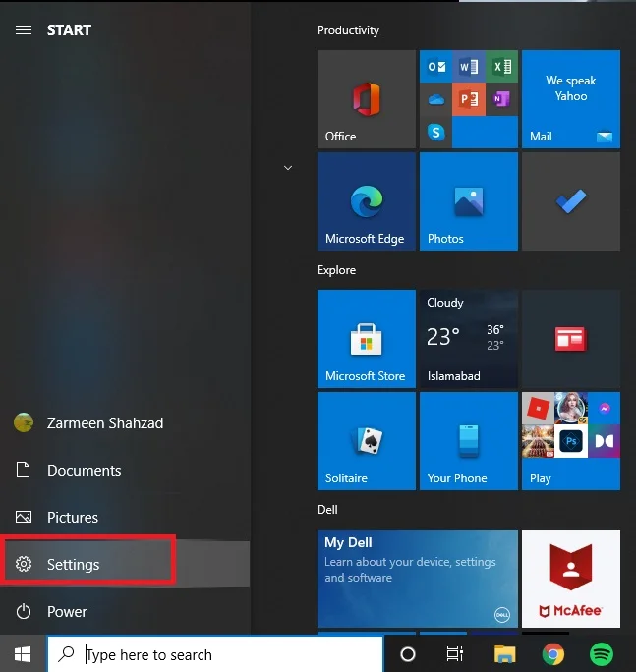
Task: Click the Dell group heading
Action: (x=327, y=510)
